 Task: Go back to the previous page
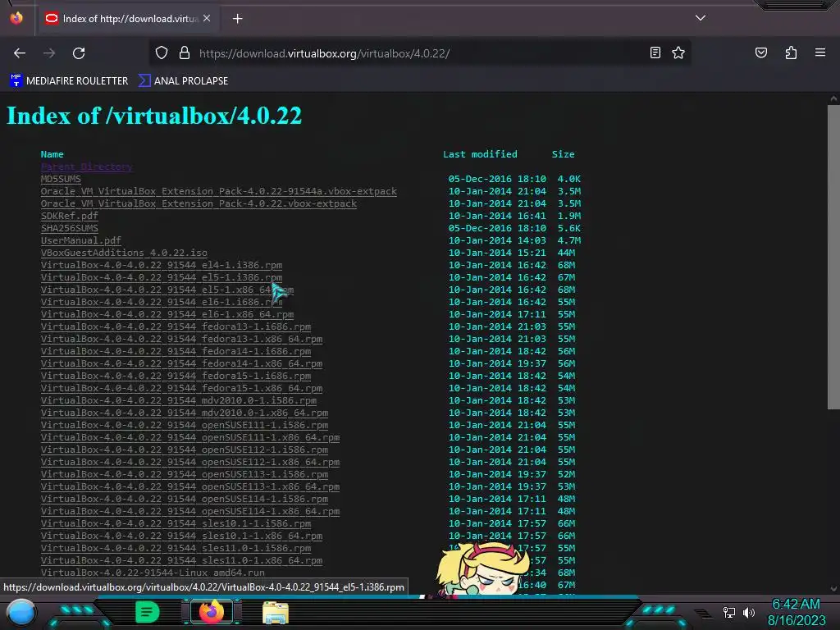pyautogui.click(x=20, y=53)
